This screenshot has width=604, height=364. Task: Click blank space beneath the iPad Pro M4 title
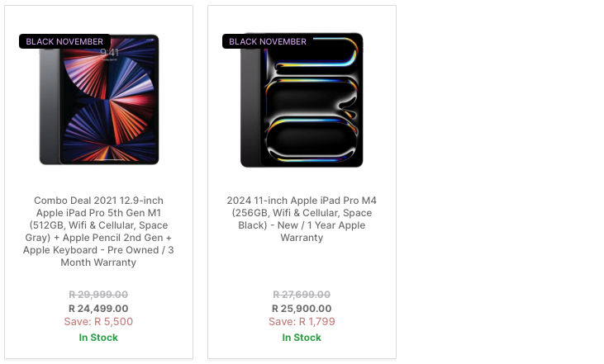(302, 266)
